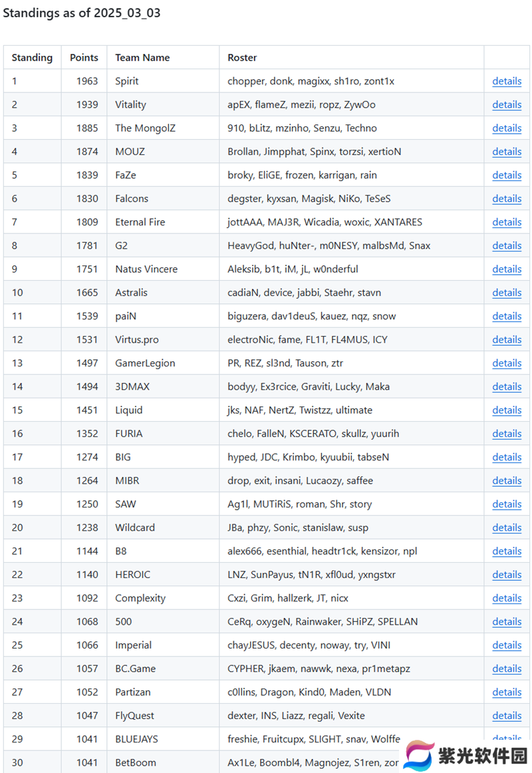This screenshot has height=773, width=532.
Task: Open details link for Partizan
Action: click(x=506, y=692)
